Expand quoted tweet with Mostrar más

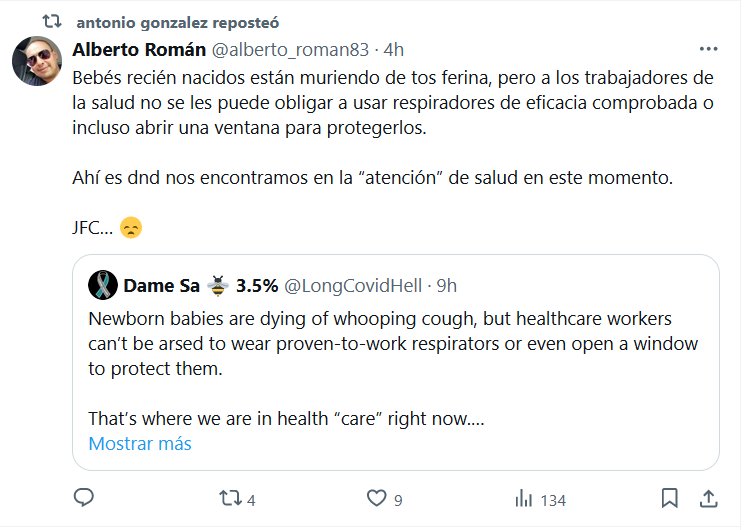[x=140, y=443]
